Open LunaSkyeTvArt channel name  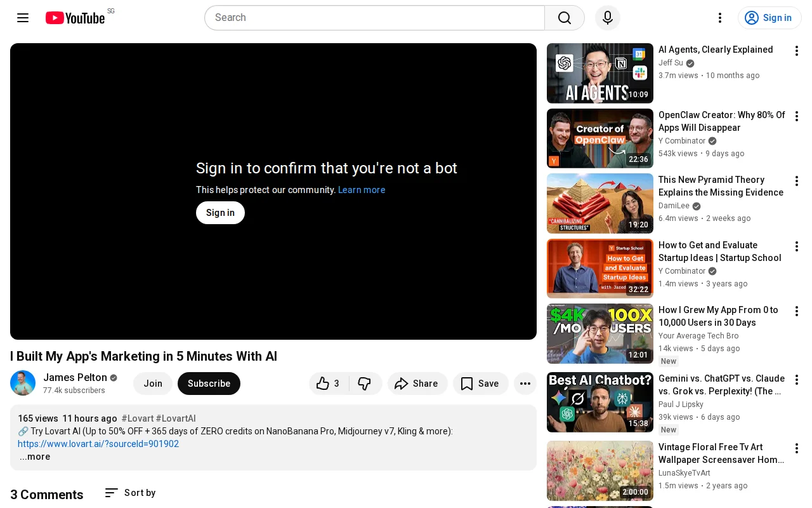684,473
